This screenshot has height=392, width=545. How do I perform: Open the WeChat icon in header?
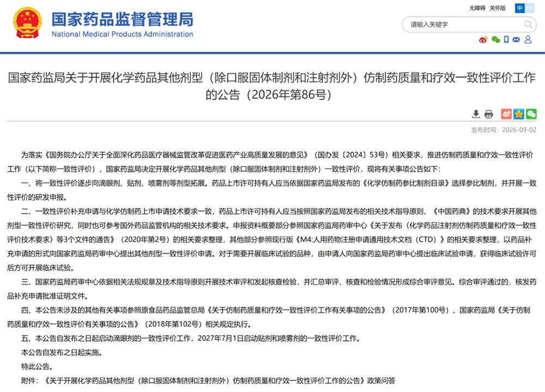pyautogui.click(x=495, y=40)
